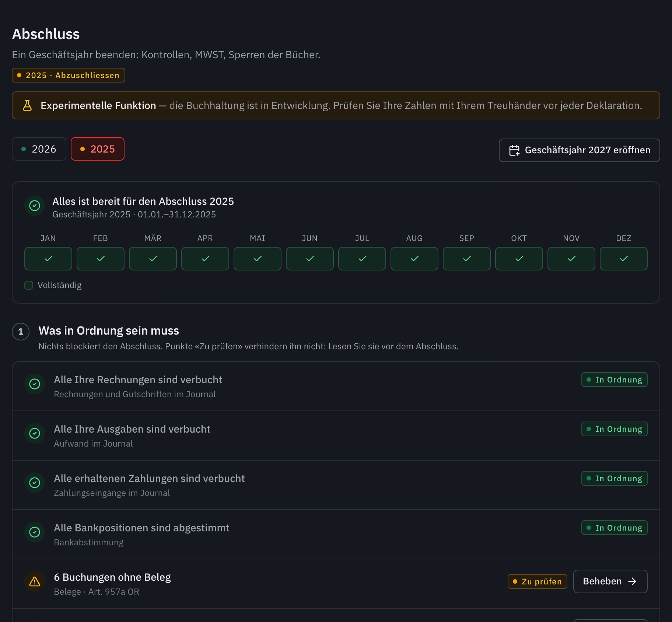
Task: Click the "Abschluss" page title
Action: click(x=46, y=34)
